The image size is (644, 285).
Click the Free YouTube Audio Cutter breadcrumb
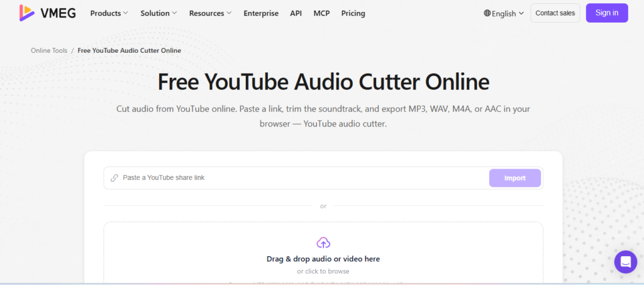coord(129,50)
